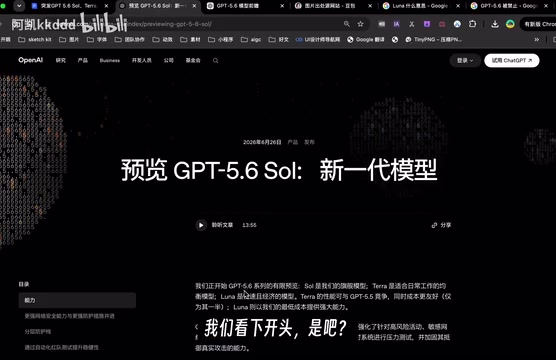Image resolution: width=556 pixels, height=360 pixels.
Task: Close the 图片出处源网站 tab
Action: pos(370,6)
